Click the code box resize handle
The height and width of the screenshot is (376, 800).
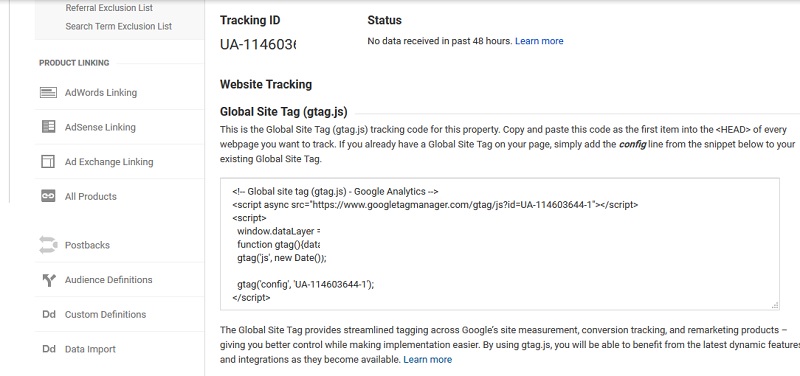tap(774, 305)
